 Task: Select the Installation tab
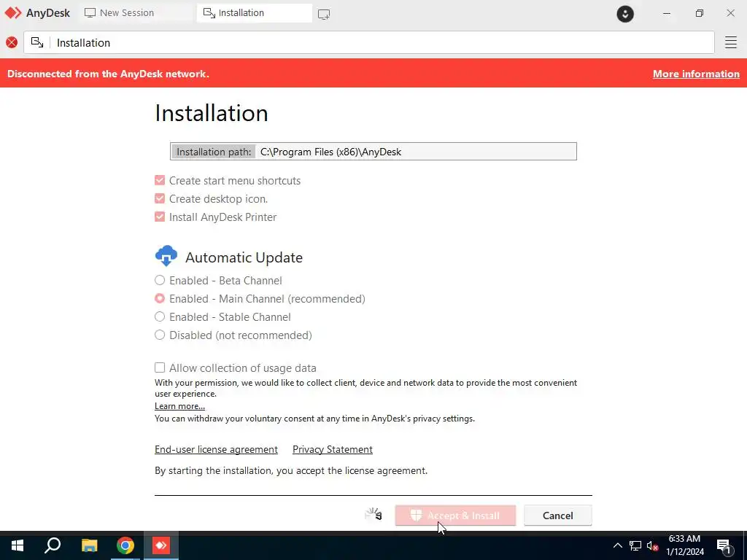point(255,13)
